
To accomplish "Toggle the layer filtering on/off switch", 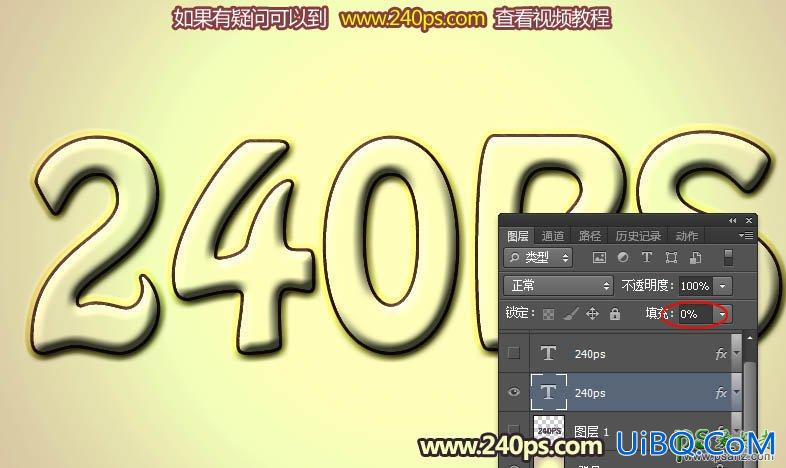I will point(728,258).
